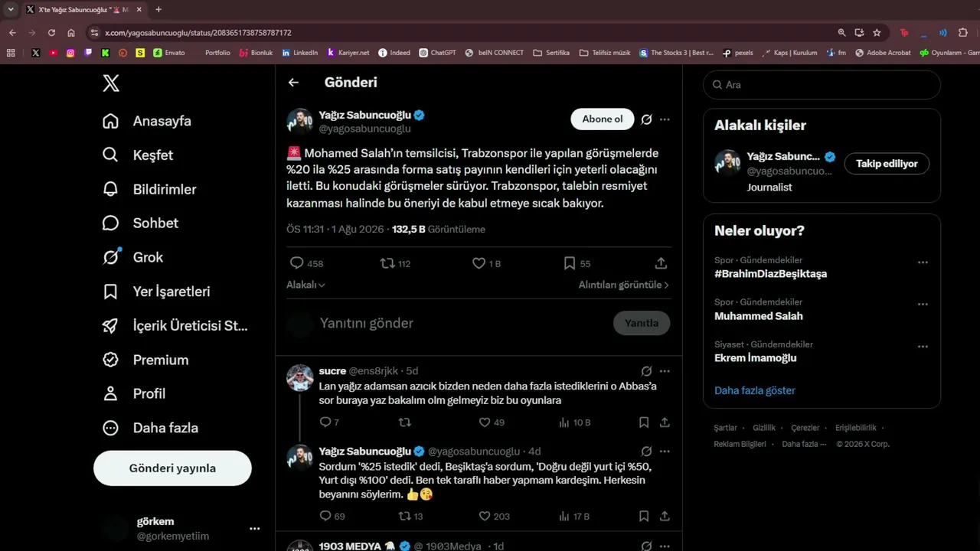The image size is (980, 551).
Task: Open Yer İşaretleri in the sidebar
Action: (x=155, y=292)
